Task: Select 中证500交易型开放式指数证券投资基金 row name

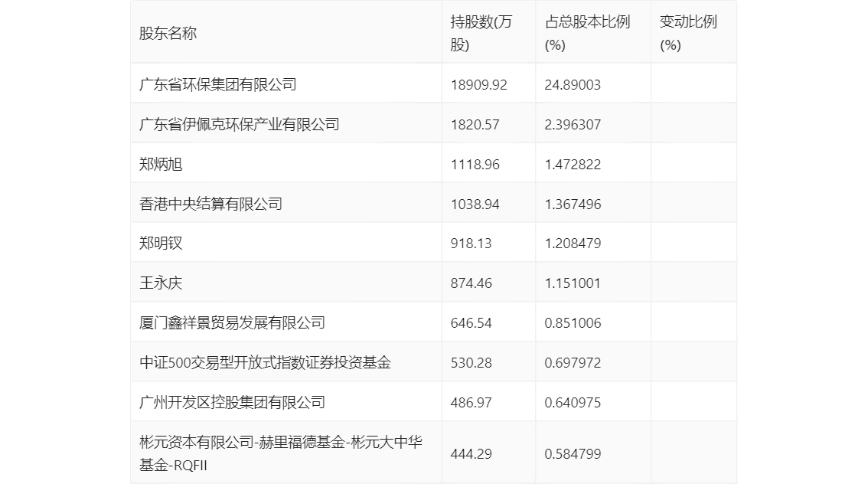Action: click(265, 363)
